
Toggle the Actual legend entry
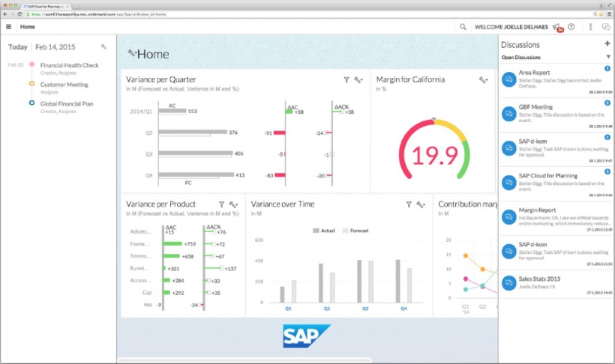click(324, 231)
